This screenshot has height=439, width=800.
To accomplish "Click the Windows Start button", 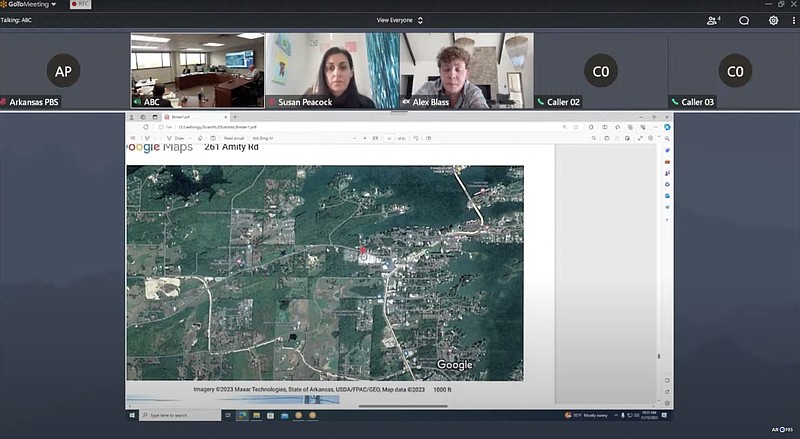I will pyautogui.click(x=132, y=415).
